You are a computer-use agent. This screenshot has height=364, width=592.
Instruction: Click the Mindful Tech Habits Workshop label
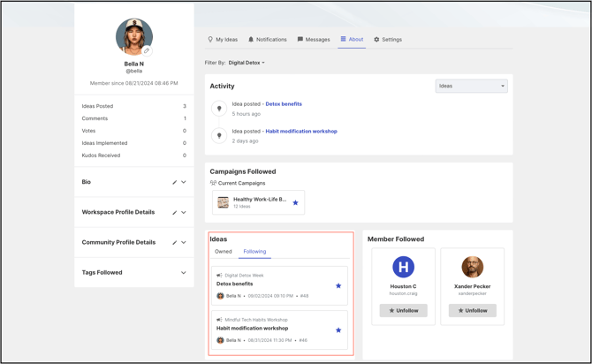256,320
